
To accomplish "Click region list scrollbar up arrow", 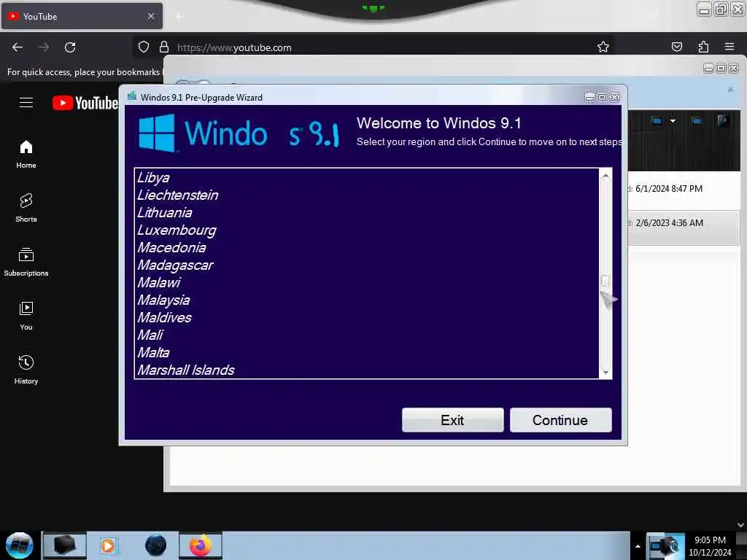I will [605, 176].
